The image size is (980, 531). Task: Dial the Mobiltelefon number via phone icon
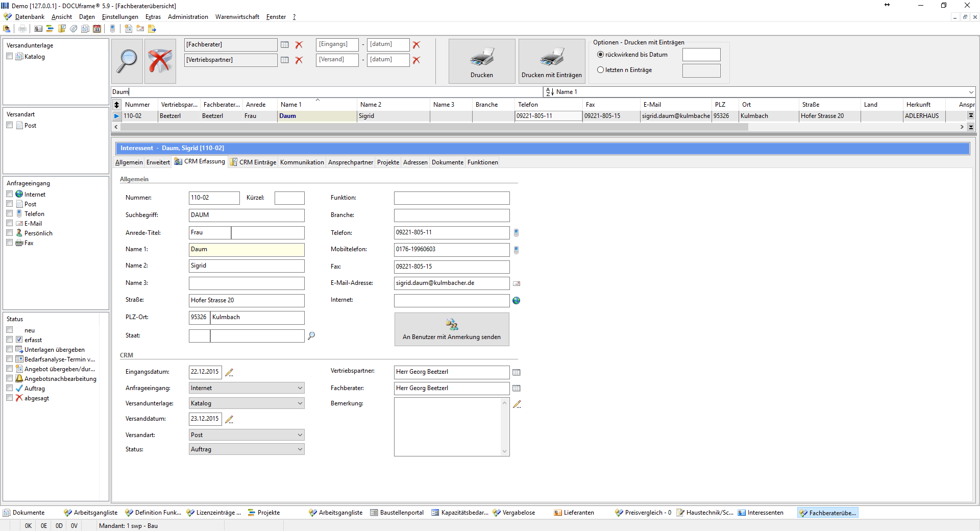[x=517, y=250]
